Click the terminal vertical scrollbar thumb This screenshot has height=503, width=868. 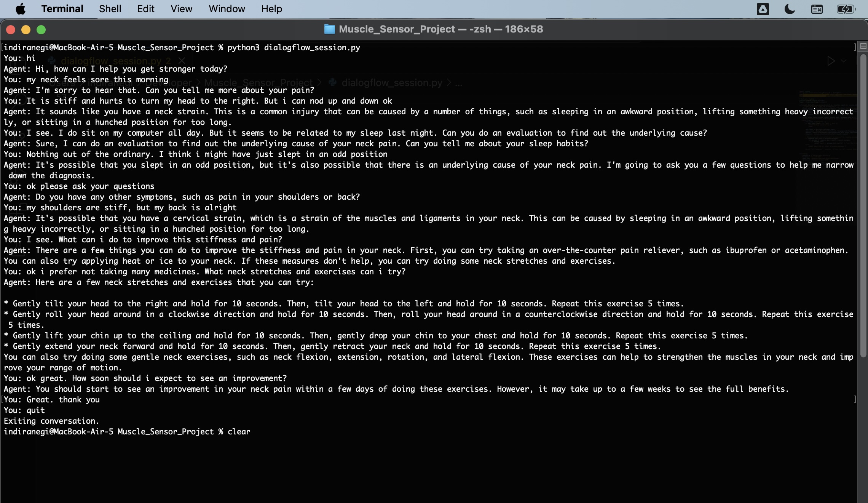click(x=863, y=206)
